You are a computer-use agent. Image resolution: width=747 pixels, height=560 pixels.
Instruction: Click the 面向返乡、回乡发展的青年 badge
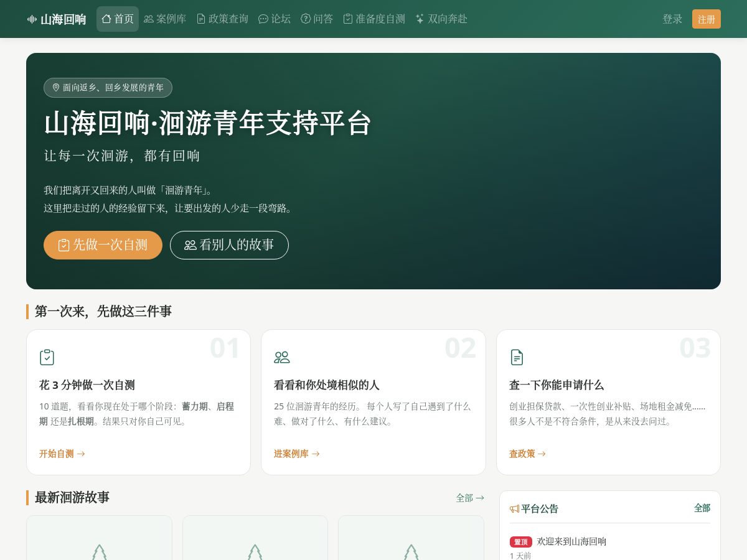[108, 88]
